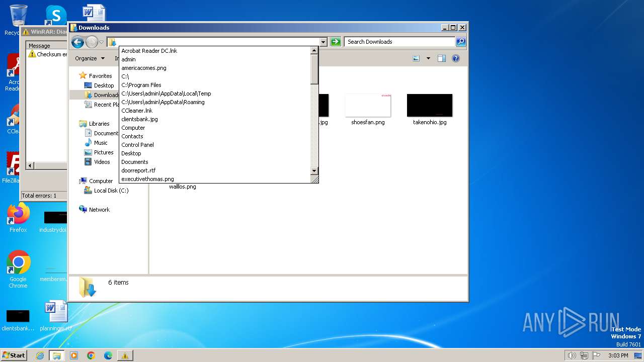Screen dimensions: 644x362
Task: Click the Search Downloads field
Action: click(400, 42)
